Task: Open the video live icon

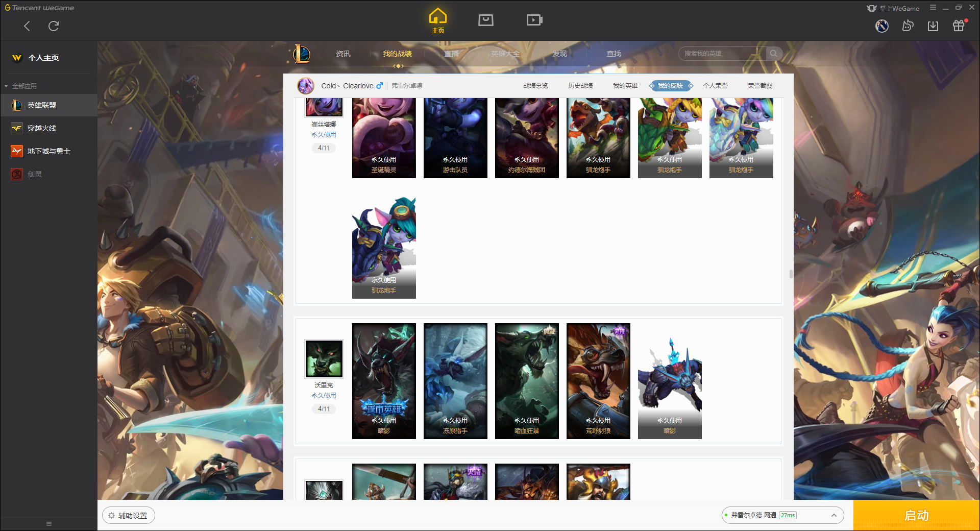Action: (534, 20)
